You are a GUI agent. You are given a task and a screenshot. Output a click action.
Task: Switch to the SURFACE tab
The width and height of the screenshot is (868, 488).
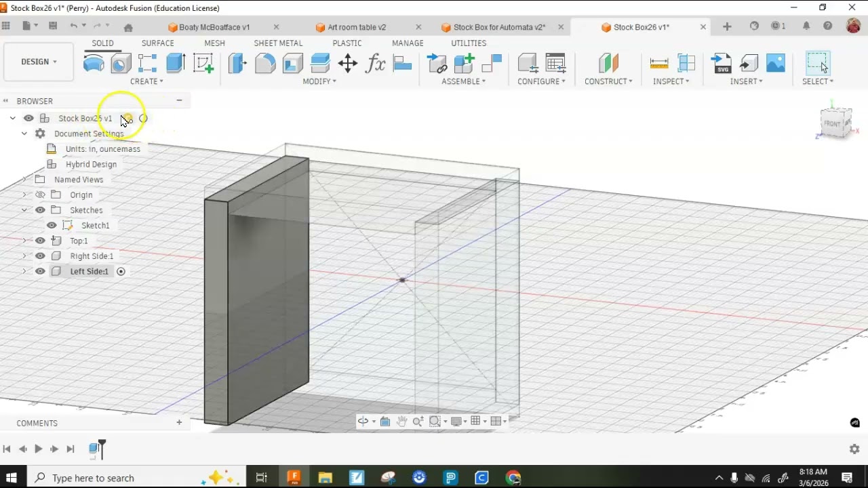(x=157, y=43)
